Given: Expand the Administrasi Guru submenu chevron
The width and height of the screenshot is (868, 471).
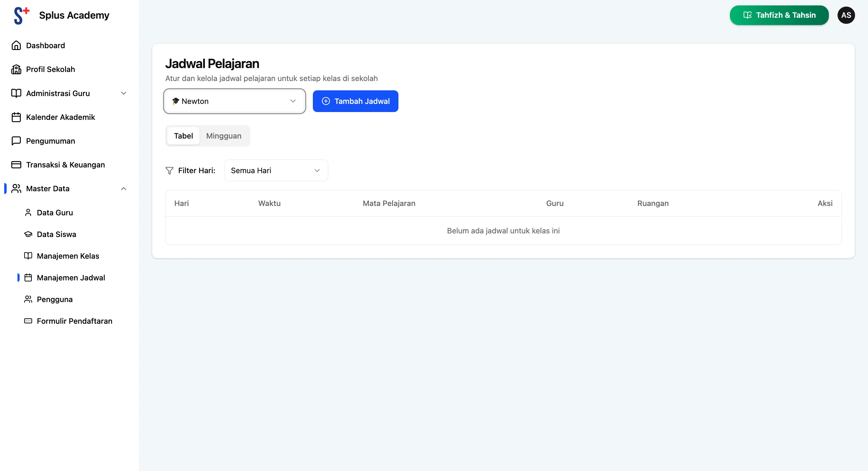Looking at the screenshot, I should tap(124, 93).
